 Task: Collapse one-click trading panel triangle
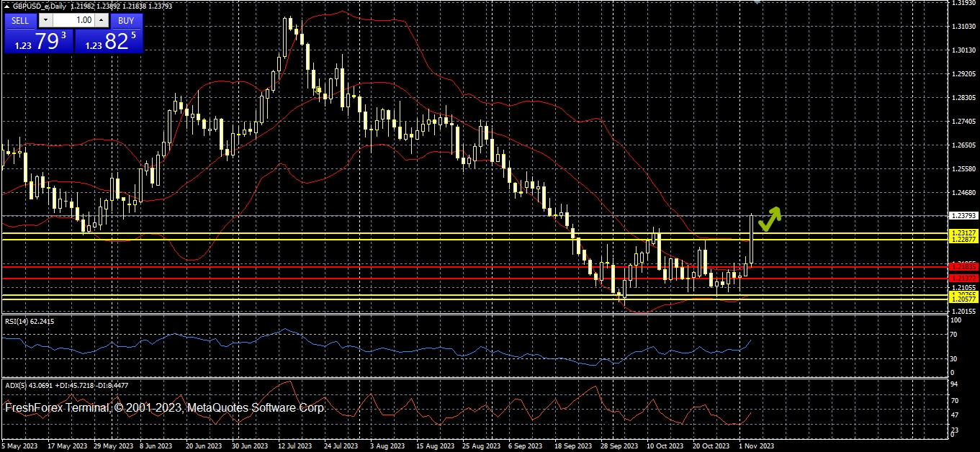(6, 6)
